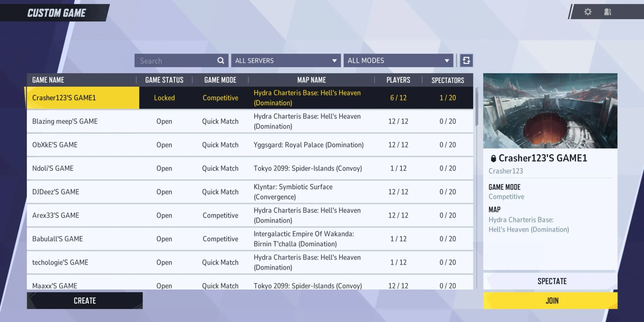The image size is (644, 322).
Task: Click the PLAYERS column header to sort
Action: click(398, 80)
